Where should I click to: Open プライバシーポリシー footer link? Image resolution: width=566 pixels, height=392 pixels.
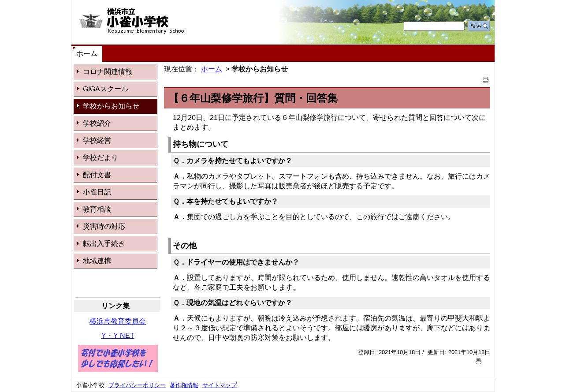(137, 385)
